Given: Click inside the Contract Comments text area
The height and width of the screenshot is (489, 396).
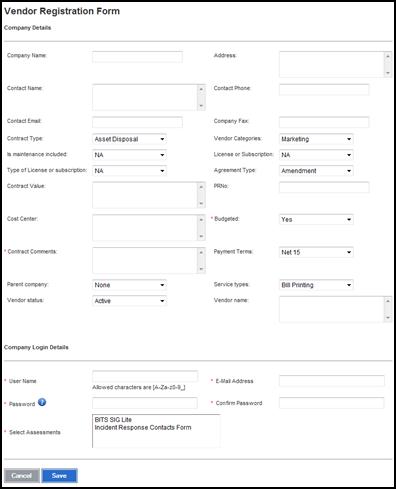Looking at the screenshot, I should 145,260.
